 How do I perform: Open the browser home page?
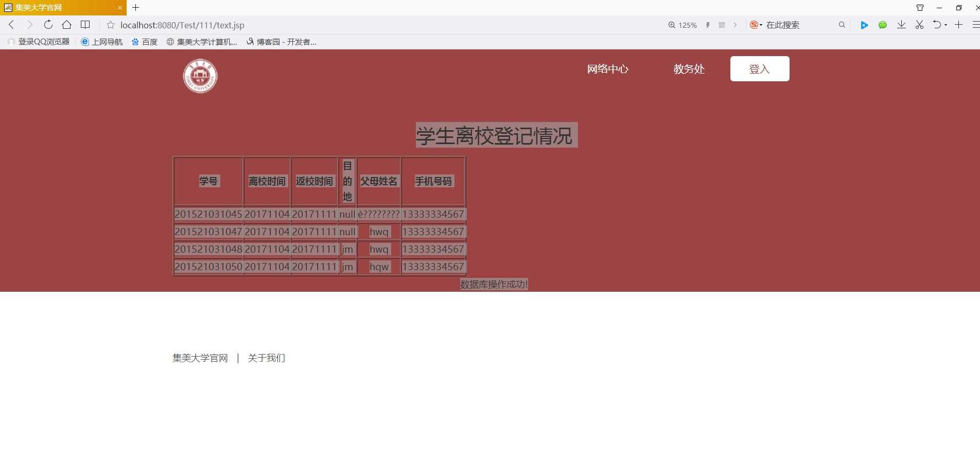pos(66,25)
